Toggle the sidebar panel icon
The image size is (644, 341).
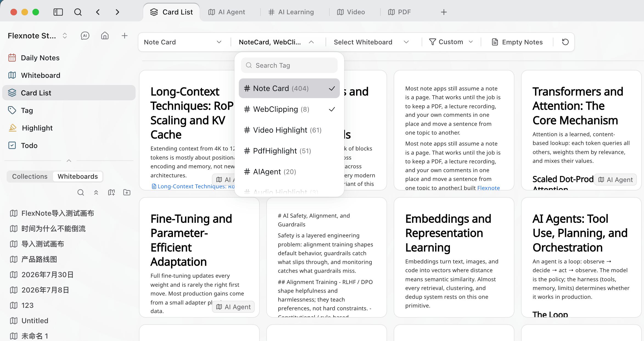[x=58, y=12]
